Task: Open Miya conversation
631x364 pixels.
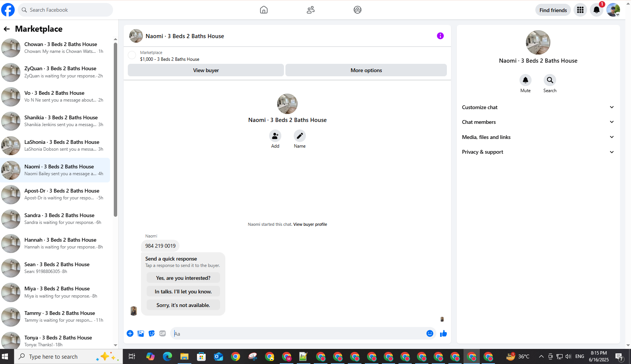Action: point(56,292)
